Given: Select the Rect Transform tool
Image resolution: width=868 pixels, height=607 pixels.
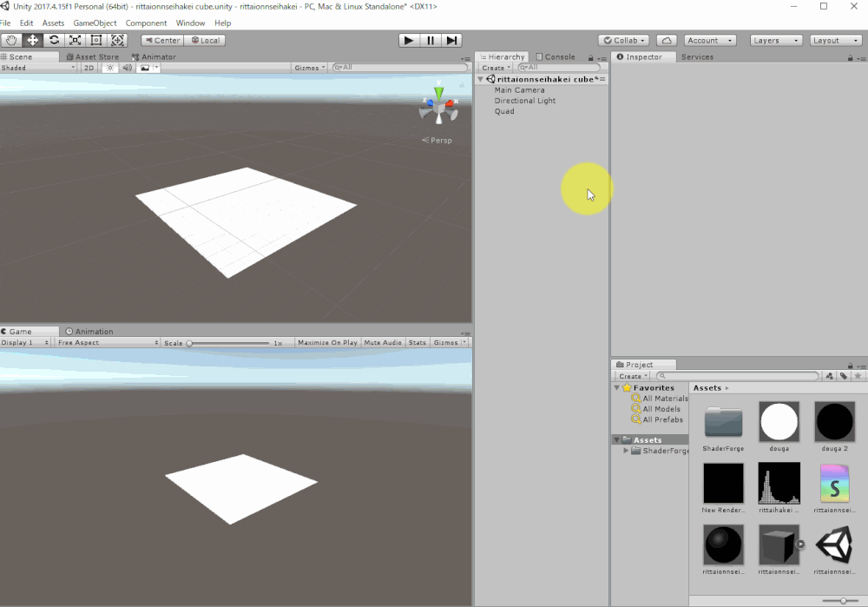Looking at the screenshot, I should (x=96, y=41).
